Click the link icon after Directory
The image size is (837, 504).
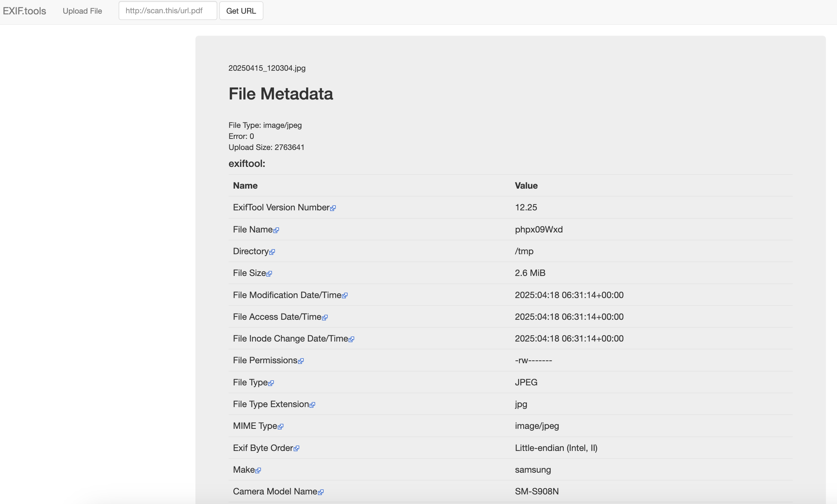(272, 252)
